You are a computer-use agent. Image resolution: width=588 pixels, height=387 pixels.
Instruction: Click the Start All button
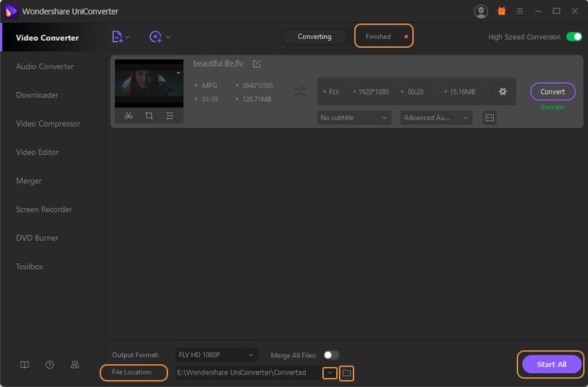click(551, 364)
